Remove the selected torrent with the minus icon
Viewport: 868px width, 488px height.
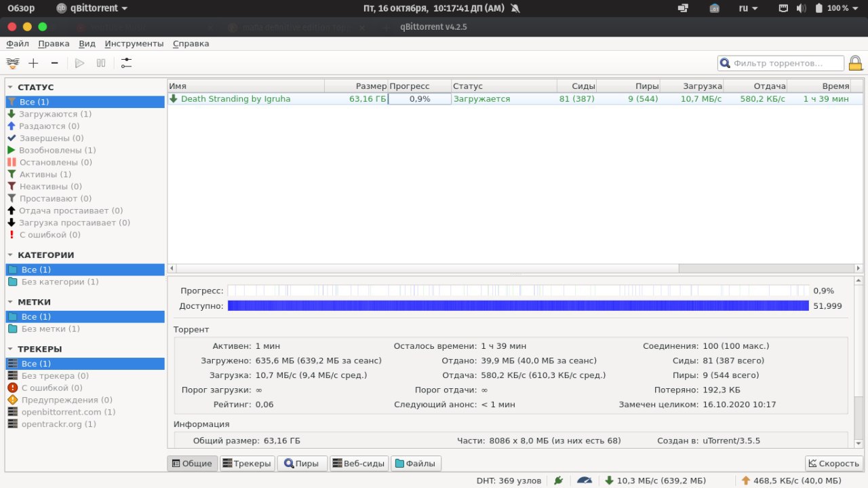point(55,63)
